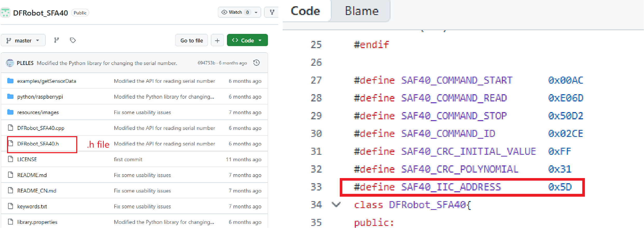Expand the master branch dropdown

pyautogui.click(x=23, y=40)
